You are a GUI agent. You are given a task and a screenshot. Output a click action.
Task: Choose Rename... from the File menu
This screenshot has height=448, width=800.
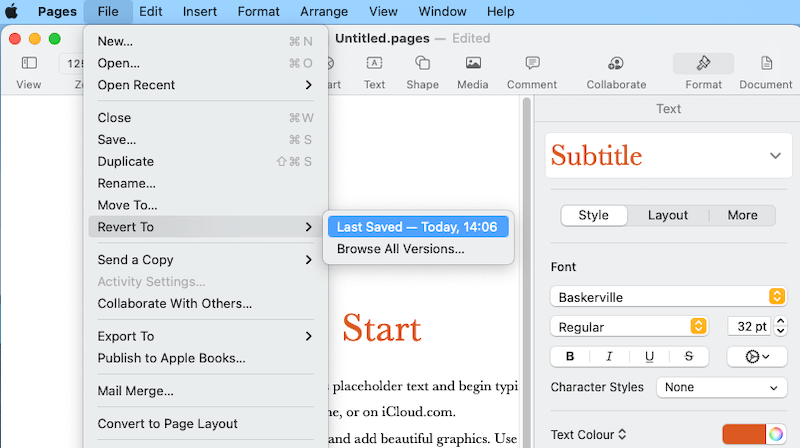(206, 183)
